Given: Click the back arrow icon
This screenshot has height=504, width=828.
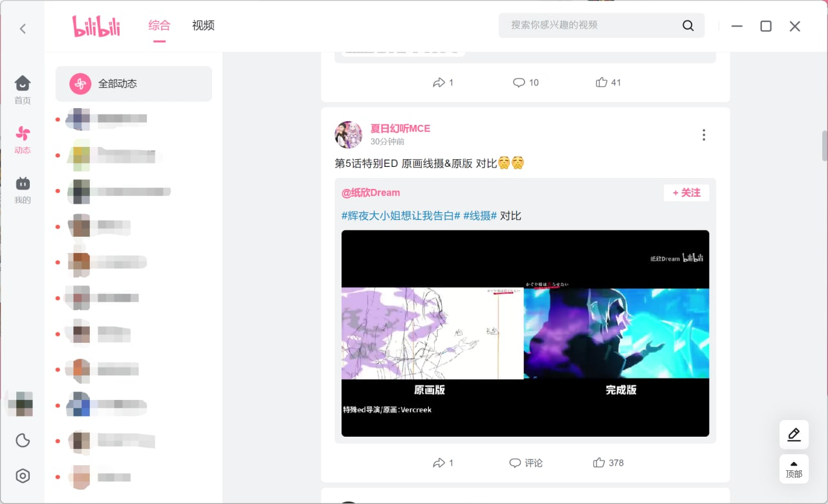Looking at the screenshot, I should click(x=23, y=28).
